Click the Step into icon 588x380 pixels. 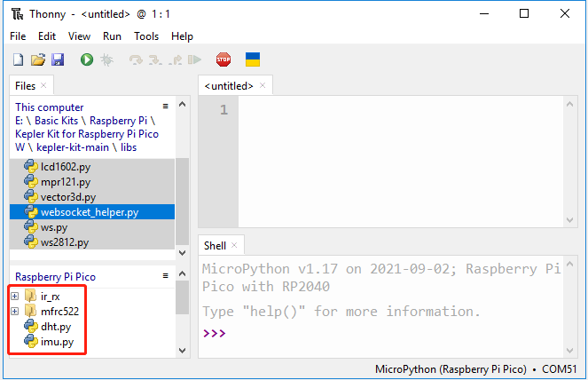click(x=155, y=59)
